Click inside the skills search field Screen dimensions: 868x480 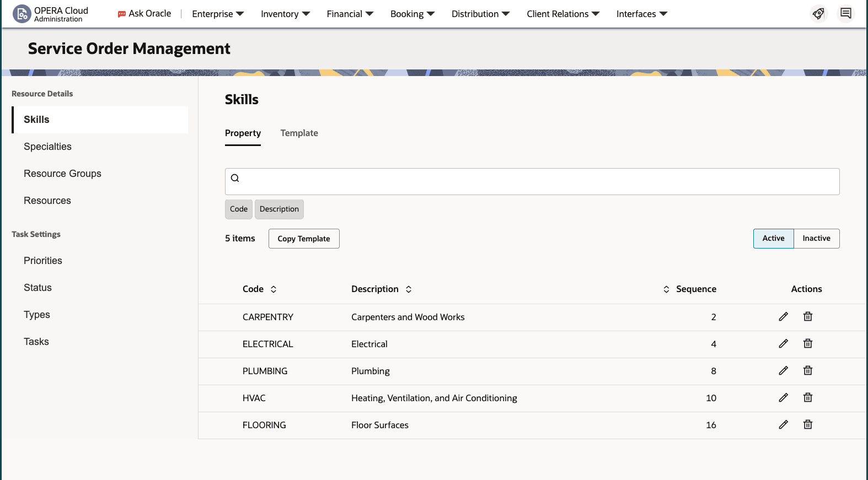pyautogui.click(x=532, y=181)
